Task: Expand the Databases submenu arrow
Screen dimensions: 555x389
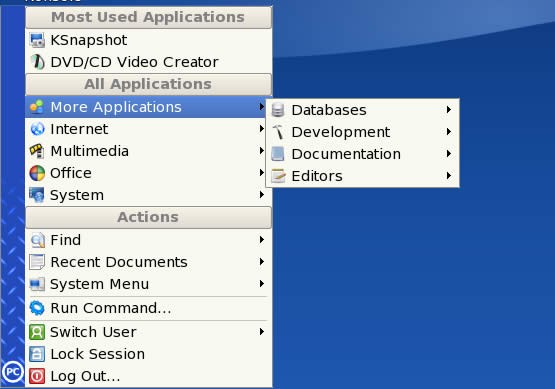Action: click(x=449, y=109)
